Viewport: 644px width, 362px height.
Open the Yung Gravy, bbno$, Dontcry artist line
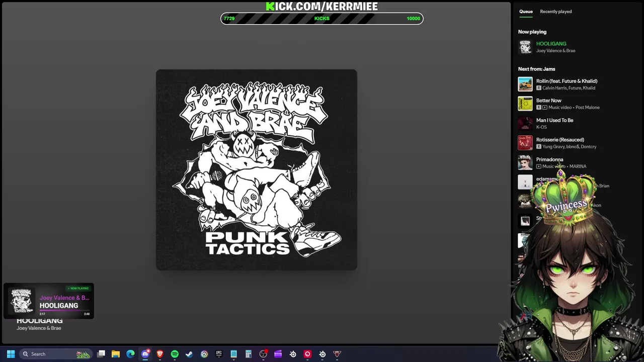click(570, 147)
